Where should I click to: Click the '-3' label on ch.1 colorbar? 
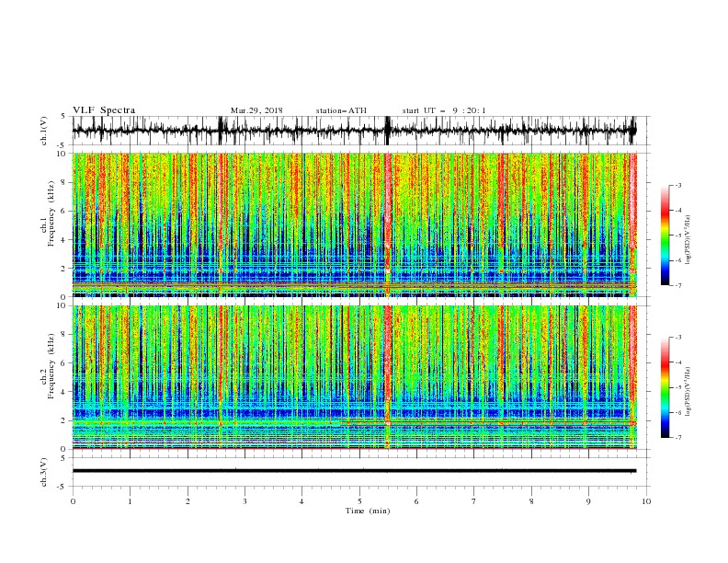pyautogui.click(x=677, y=185)
